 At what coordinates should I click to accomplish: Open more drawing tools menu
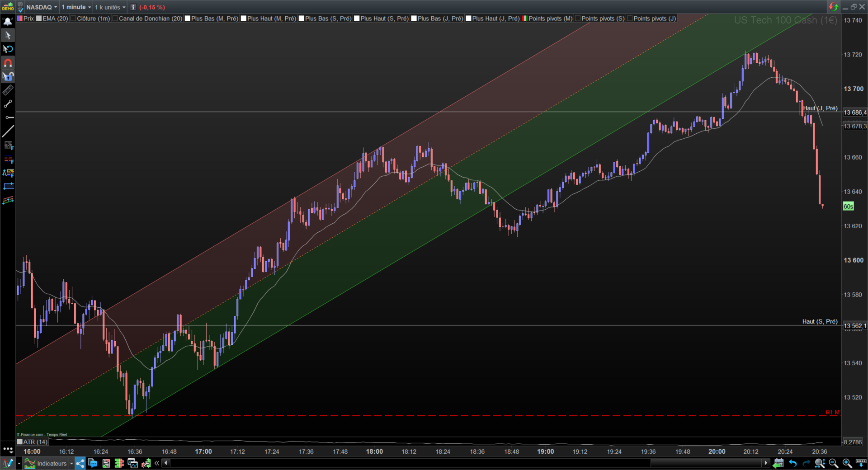(8, 449)
